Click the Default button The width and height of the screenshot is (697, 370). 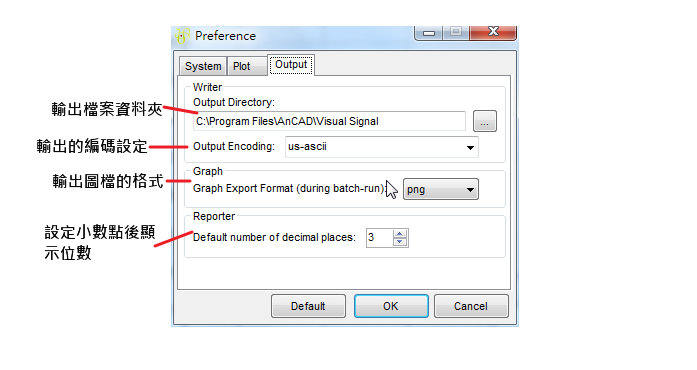[308, 306]
